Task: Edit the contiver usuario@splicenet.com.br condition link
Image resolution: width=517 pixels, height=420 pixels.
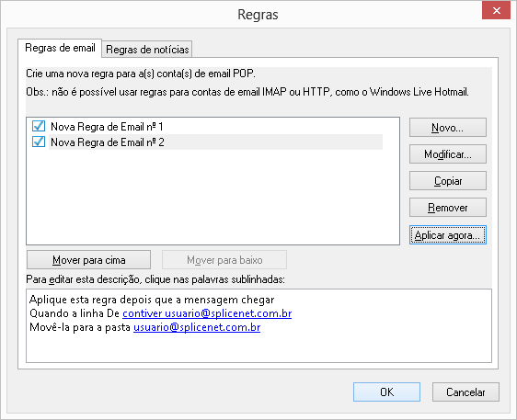Action: pyautogui.click(x=207, y=313)
